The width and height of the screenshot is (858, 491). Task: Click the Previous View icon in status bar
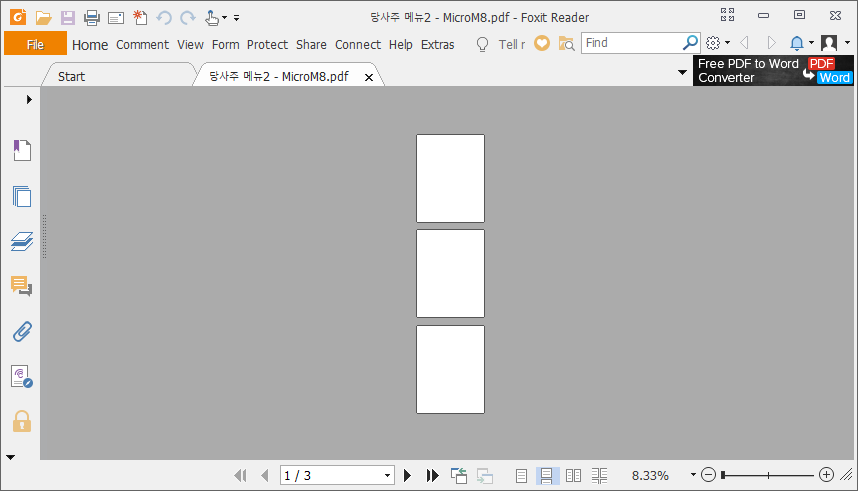point(459,476)
